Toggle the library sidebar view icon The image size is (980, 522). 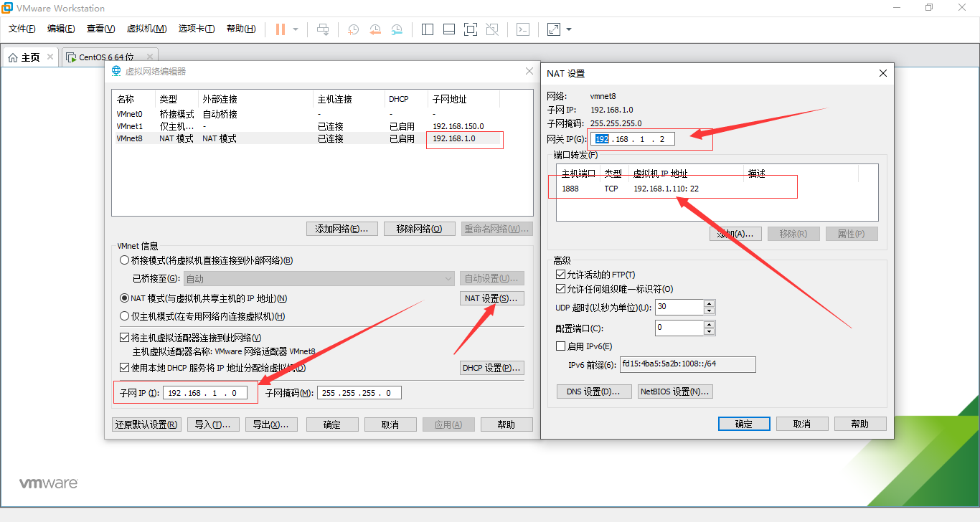[x=428, y=29]
